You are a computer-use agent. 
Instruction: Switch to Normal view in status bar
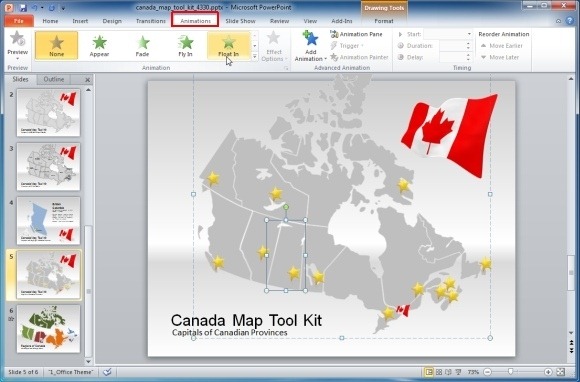click(429, 372)
